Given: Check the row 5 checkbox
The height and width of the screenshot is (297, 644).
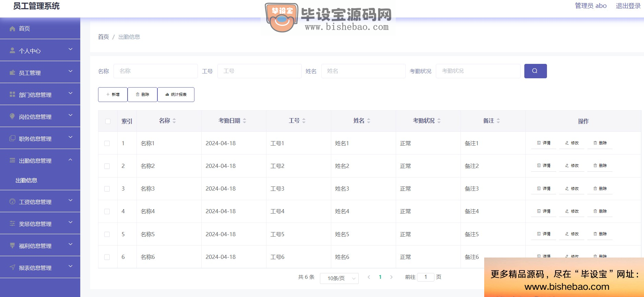Looking at the screenshot, I should [x=107, y=234].
